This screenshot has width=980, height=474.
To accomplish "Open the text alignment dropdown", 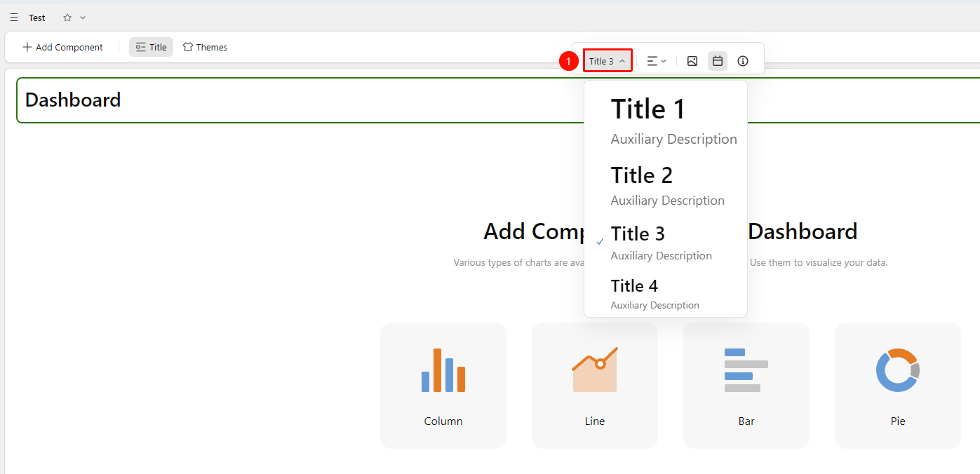I will 657,61.
